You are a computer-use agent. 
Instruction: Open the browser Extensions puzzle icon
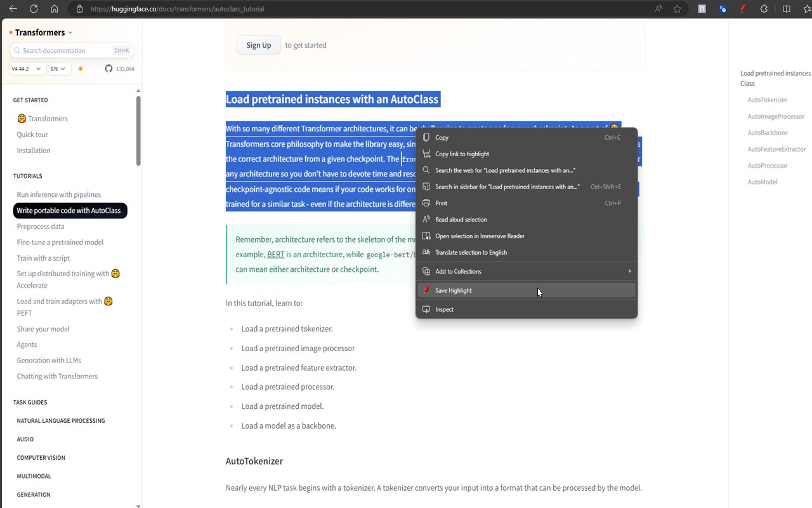pyautogui.click(x=764, y=9)
